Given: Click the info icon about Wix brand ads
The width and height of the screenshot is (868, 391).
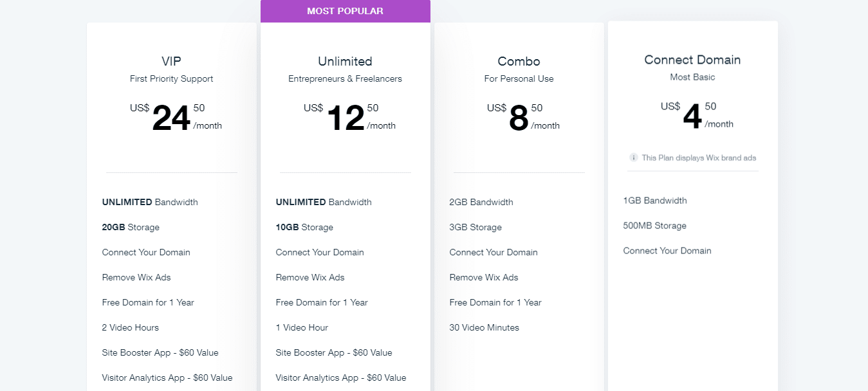Looking at the screenshot, I should [634, 157].
